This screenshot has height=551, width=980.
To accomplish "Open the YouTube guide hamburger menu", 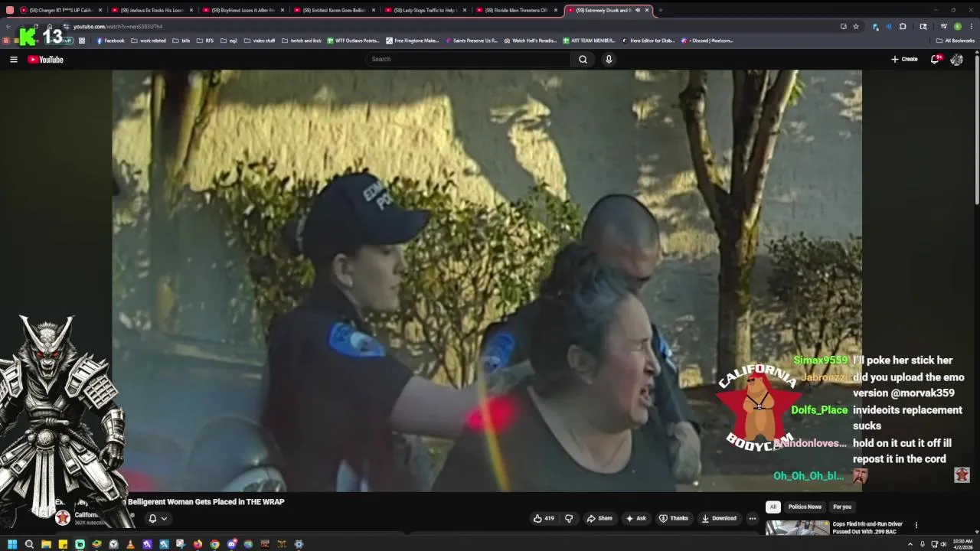I will pos(13,59).
